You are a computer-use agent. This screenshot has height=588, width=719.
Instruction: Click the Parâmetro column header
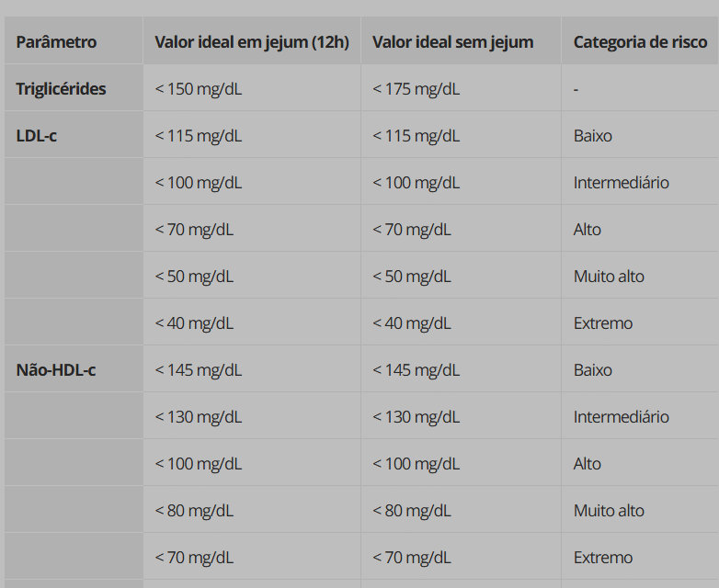coord(56,41)
